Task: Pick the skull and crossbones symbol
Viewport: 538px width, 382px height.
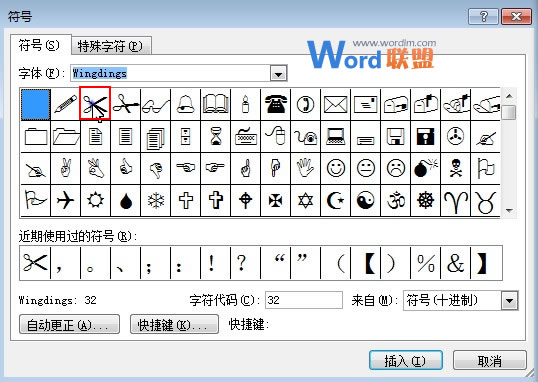Action: point(455,169)
